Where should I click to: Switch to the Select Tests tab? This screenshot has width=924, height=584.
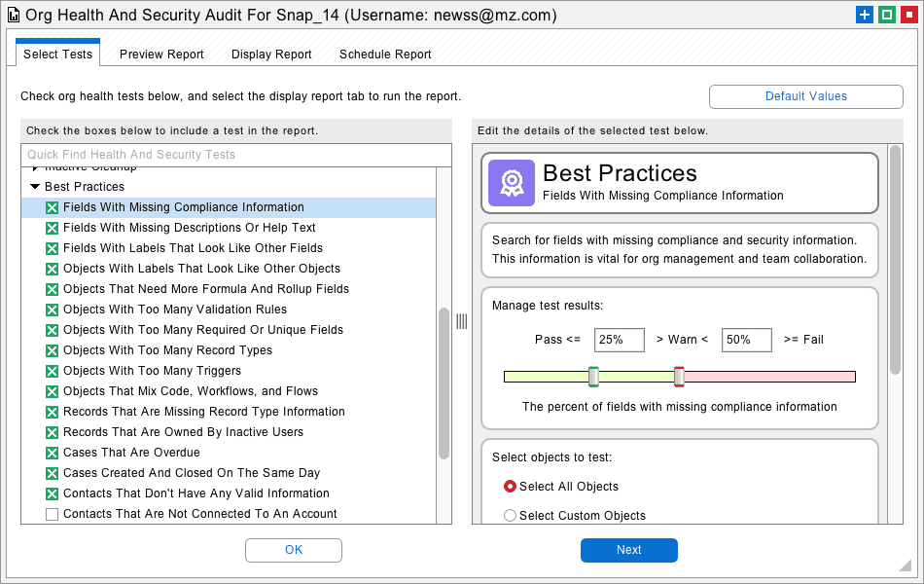pos(57,55)
